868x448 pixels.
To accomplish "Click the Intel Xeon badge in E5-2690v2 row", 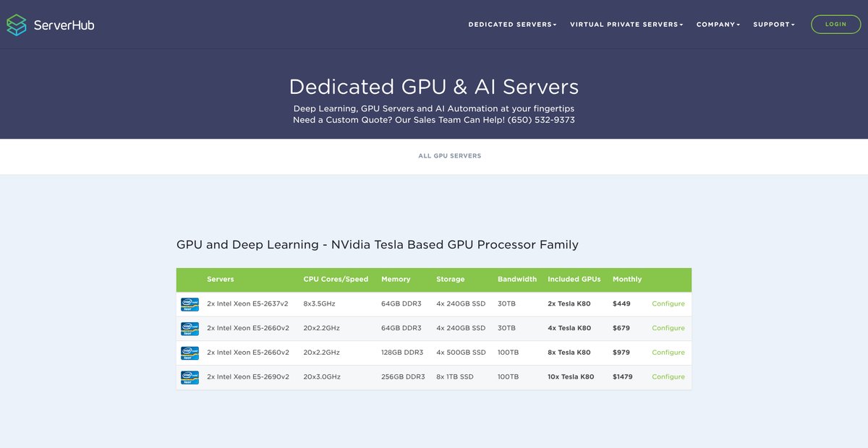I will click(190, 377).
